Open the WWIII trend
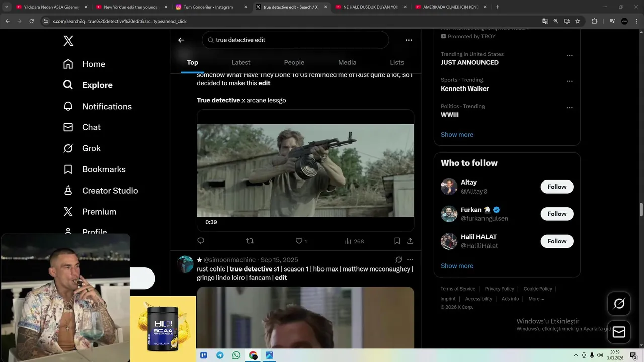644x362 pixels. 450,115
